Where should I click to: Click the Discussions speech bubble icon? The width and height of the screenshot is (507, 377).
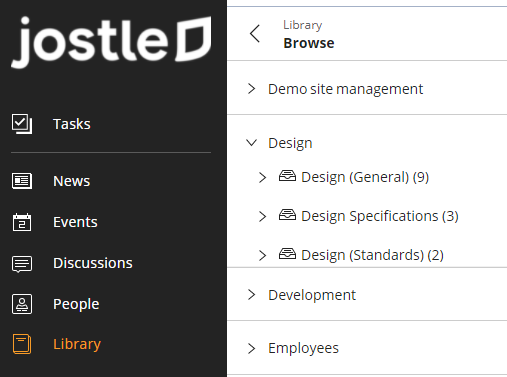22,264
